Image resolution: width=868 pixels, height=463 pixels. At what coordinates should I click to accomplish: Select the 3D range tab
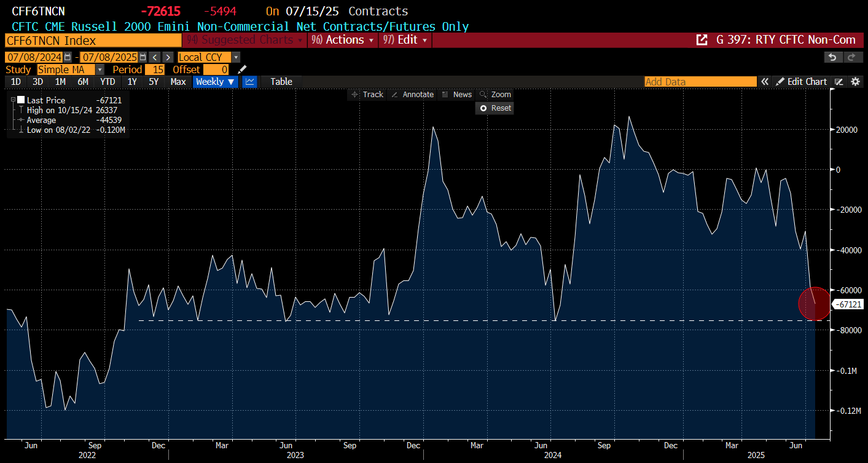pos(37,82)
